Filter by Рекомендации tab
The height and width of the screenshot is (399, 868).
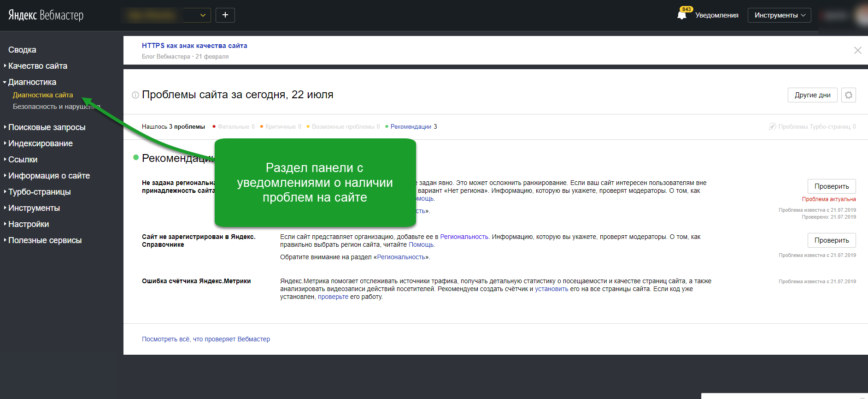[411, 127]
